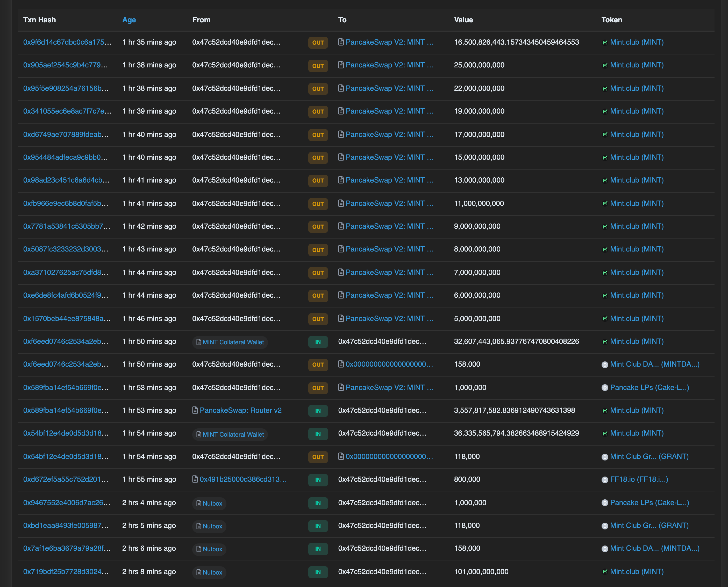This screenshot has width=728, height=587.
Task: Click MINT token icon in 22,000,000,000 row
Action: [605, 89]
